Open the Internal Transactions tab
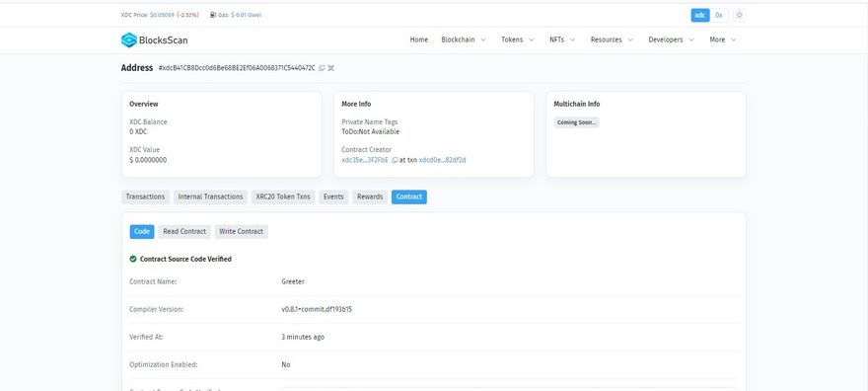 [210, 197]
